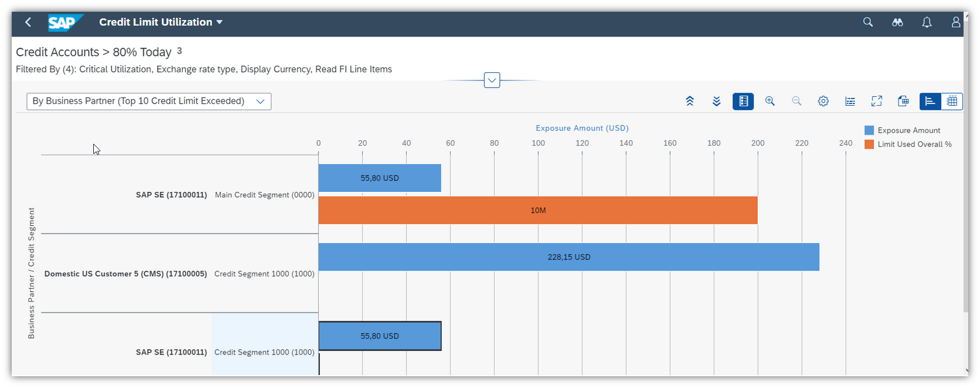Viewport: 980px width, 388px height.
Task: Select the 228,15 USD exposure bar
Action: pos(569,257)
